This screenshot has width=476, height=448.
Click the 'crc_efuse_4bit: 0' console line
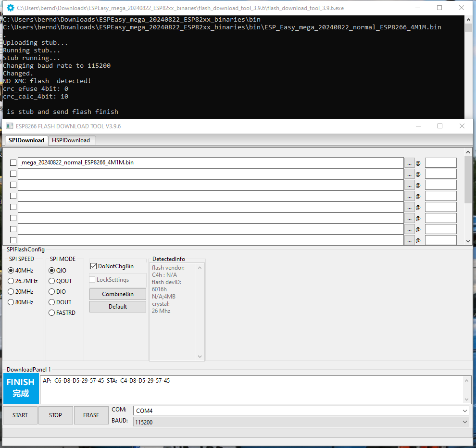[36, 89]
